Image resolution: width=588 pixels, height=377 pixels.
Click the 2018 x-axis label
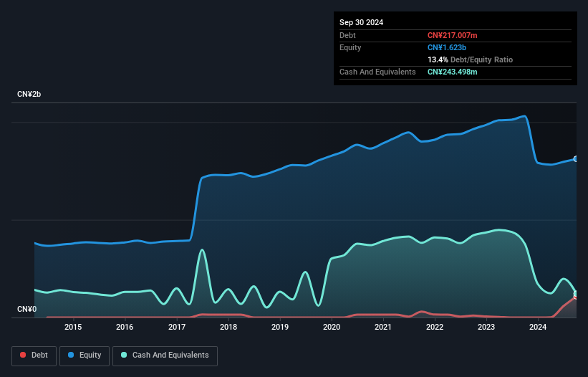tap(228, 327)
